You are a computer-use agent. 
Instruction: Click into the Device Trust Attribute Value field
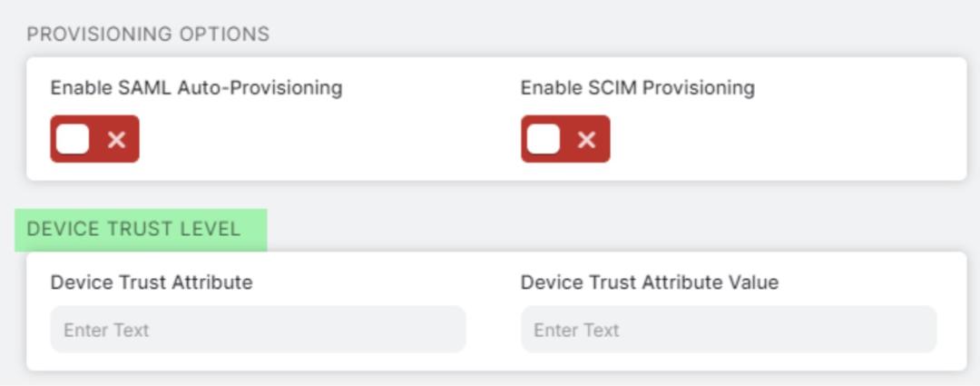[x=728, y=330]
